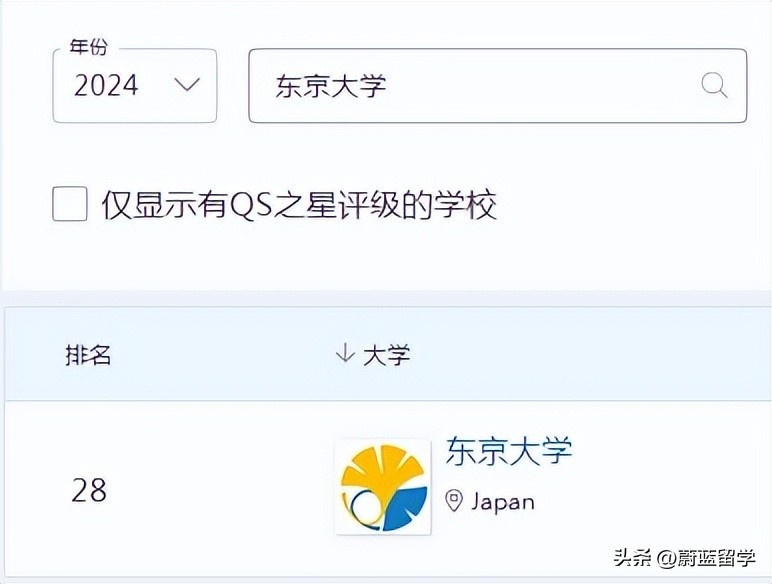Click the down-arrow sort icon beside 大学
The image size is (772, 584).
pos(345,353)
